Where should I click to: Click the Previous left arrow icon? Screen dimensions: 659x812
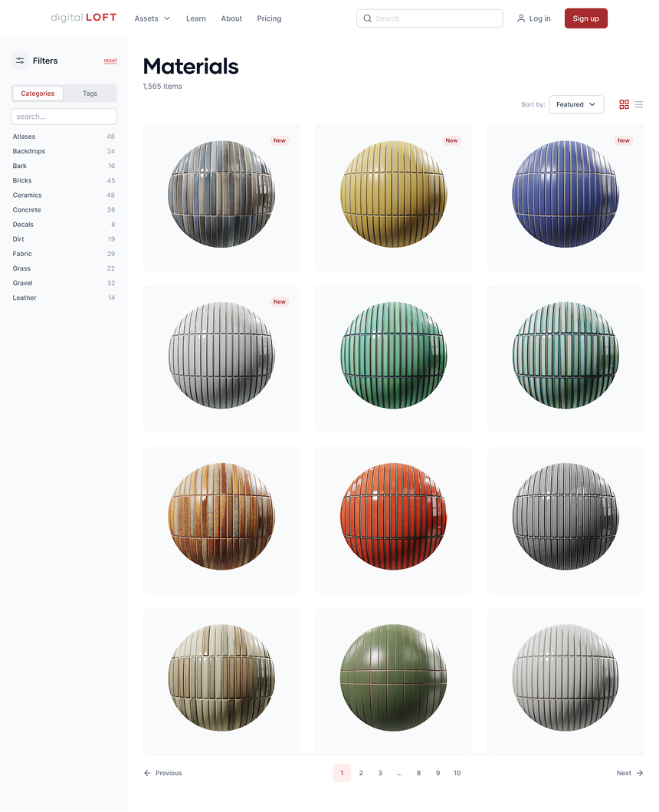pyautogui.click(x=148, y=773)
